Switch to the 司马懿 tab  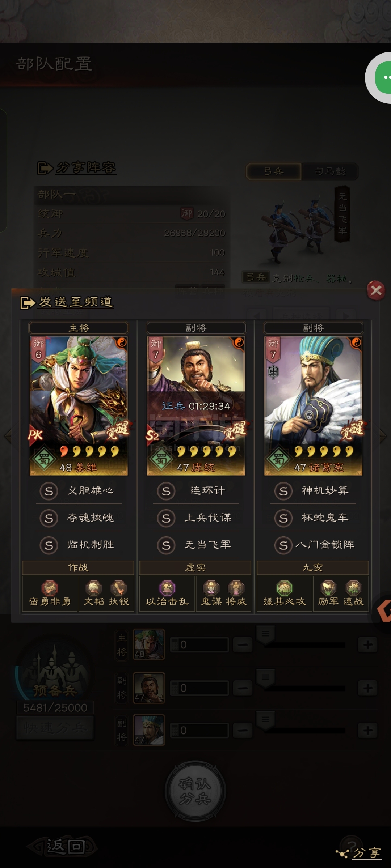[x=330, y=171]
